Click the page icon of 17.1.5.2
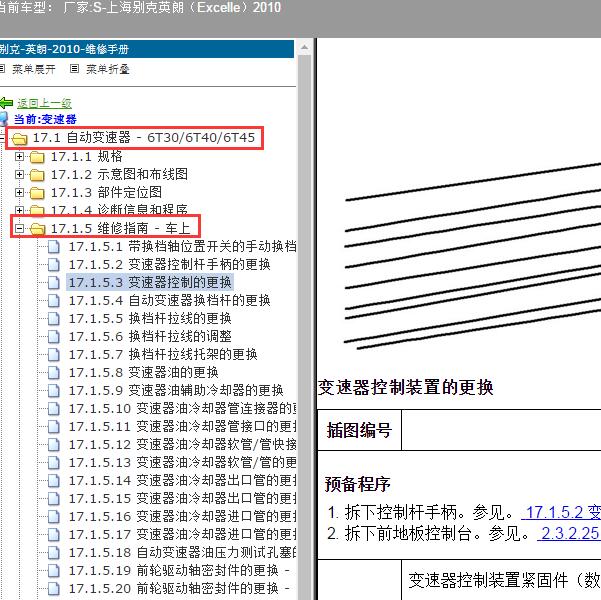The image size is (601, 600). (x=54, y=265)
